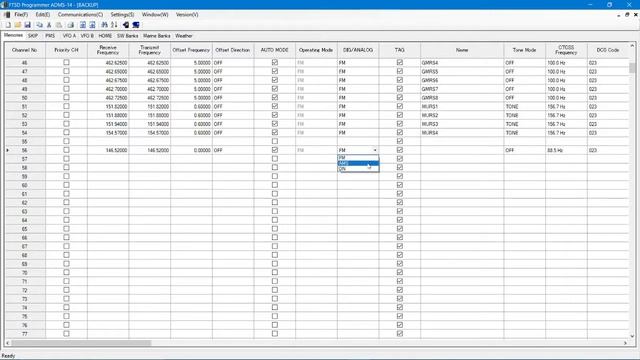Uncheck AUTO MODE for channel 47
The height and width of the screenshot is (360, 640).
tap(275, 71)
